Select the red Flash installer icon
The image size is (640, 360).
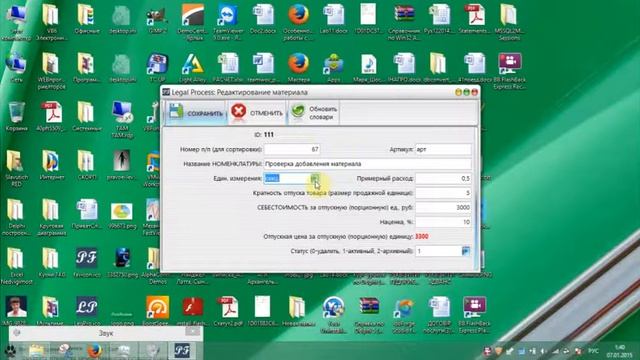point(192,311)
